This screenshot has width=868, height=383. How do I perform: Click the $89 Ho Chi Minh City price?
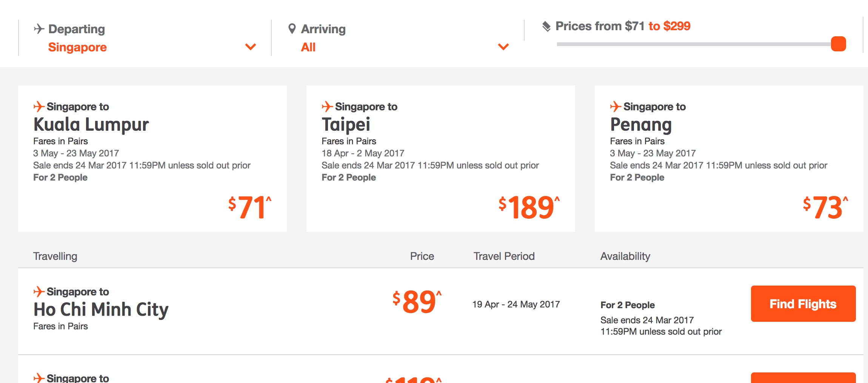[417, 302]
